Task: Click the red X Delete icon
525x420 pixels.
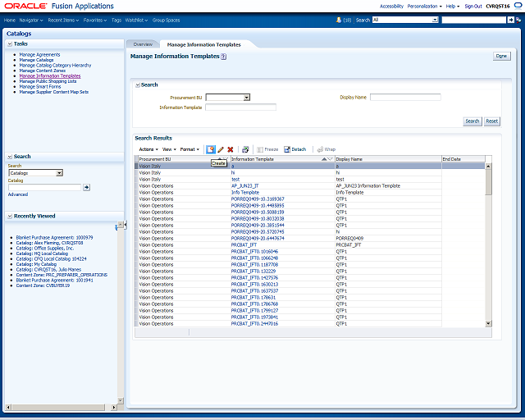Action: point(231,149)
